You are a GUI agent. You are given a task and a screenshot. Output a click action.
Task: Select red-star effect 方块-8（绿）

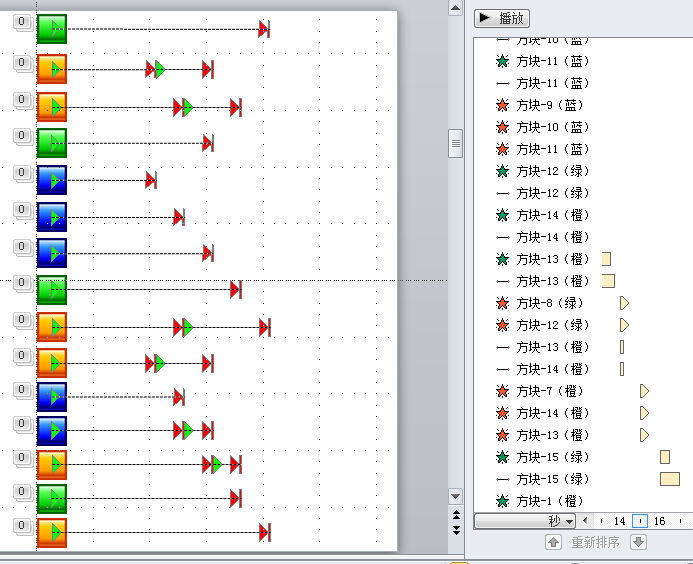(x=540, y=303)
